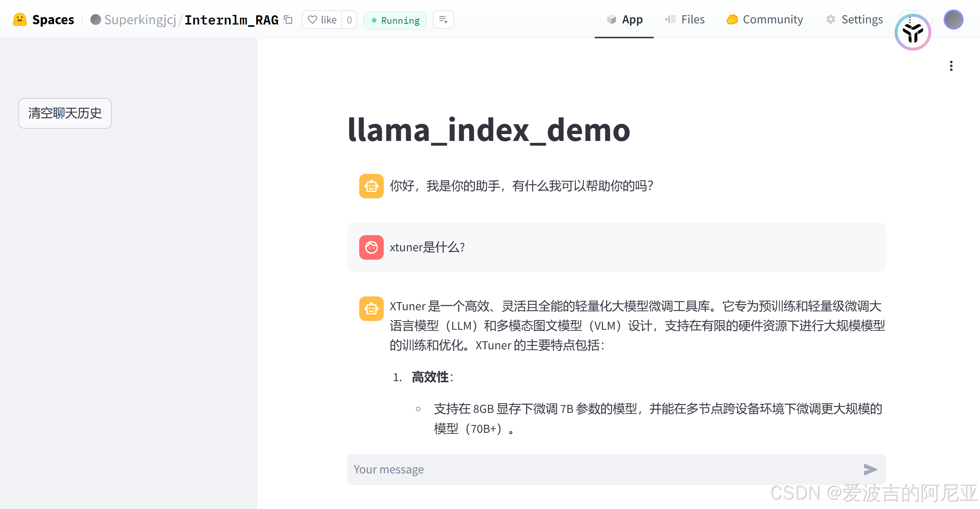Open the floating circular assistant icon

[913, 33]
